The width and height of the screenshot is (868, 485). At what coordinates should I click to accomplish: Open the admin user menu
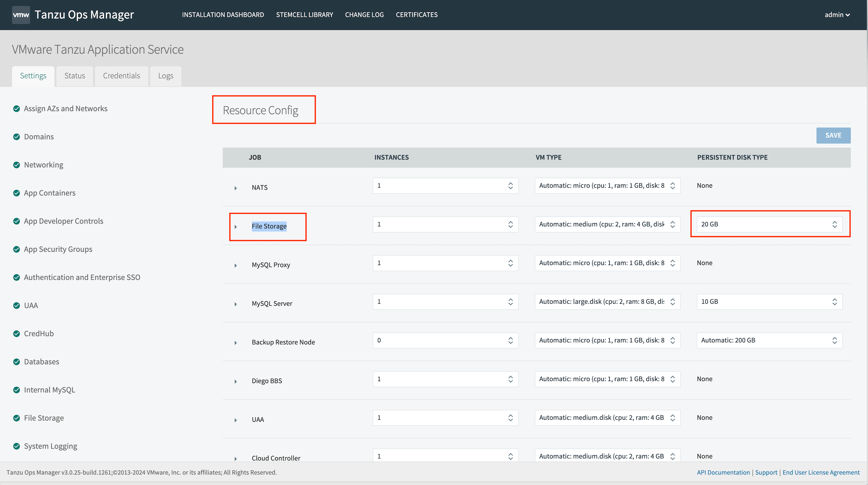(x=837, y=15)
